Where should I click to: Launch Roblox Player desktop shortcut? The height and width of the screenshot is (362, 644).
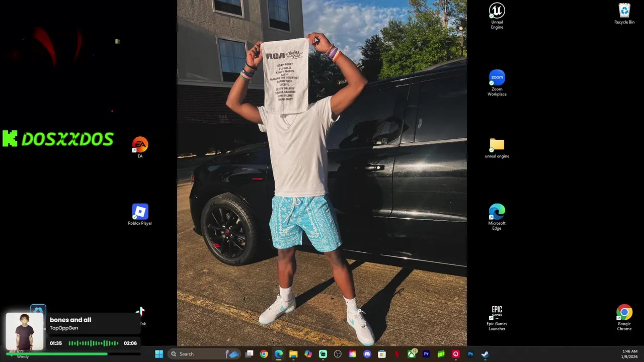(x=140, y=215)
